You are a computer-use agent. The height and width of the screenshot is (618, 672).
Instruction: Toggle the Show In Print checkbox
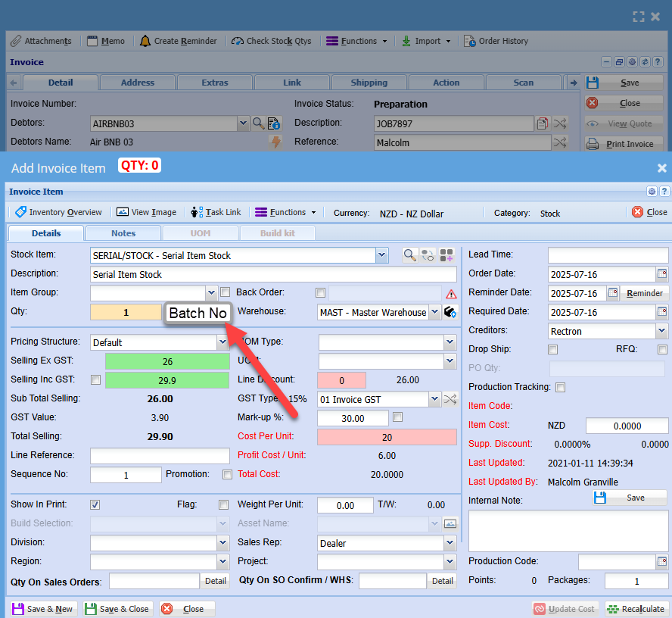coord(95,505)
